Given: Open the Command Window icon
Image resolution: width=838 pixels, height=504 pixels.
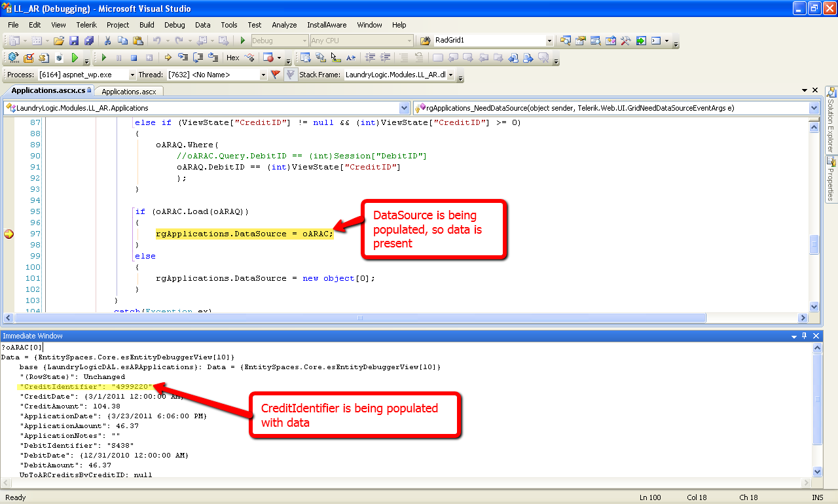Looking at the screenshot, I should [656, 41].
